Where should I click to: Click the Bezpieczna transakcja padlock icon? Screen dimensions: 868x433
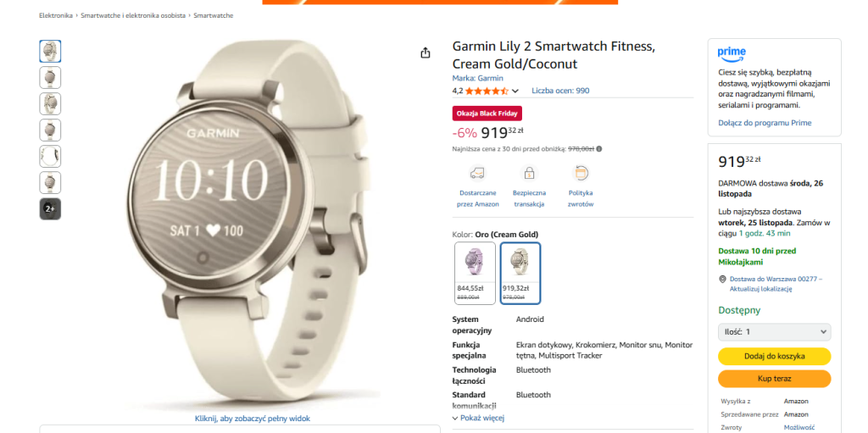tap(529, 173)
